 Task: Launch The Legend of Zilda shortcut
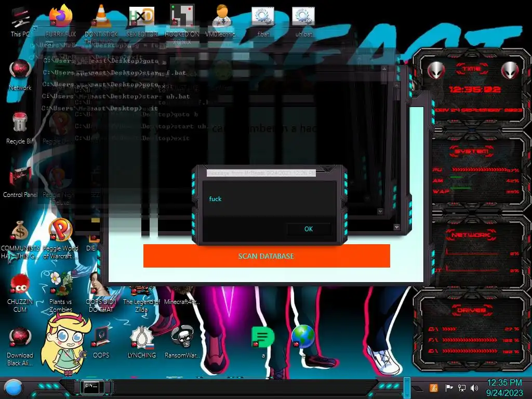point(141,296)
